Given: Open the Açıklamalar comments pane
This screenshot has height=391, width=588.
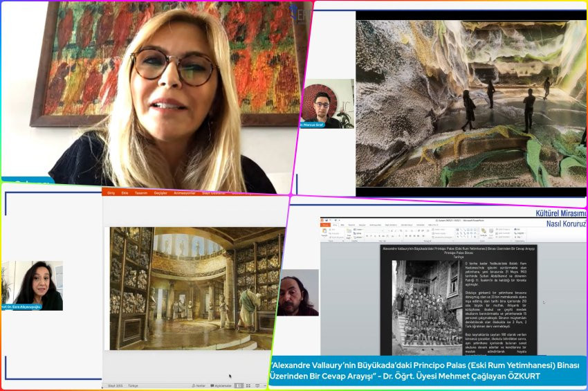Looking at the screenshot, I should click(x=221, y=385).
